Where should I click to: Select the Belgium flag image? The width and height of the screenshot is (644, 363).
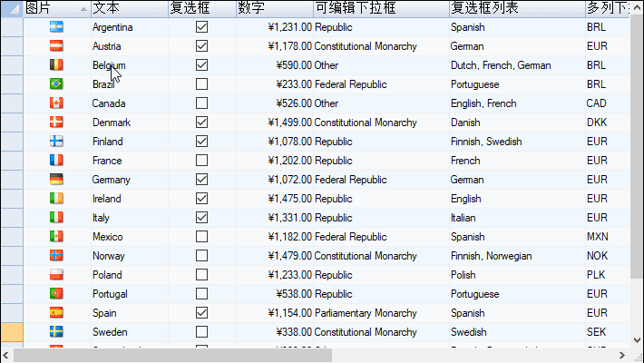click(56, 65)
